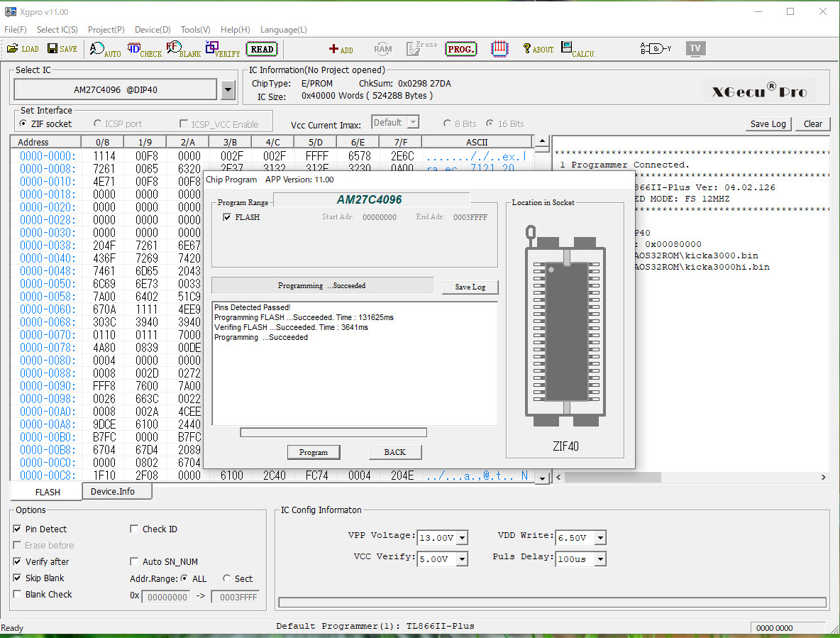Select the ZIF socket radio button
840x638 pixels.
(23, 123)
